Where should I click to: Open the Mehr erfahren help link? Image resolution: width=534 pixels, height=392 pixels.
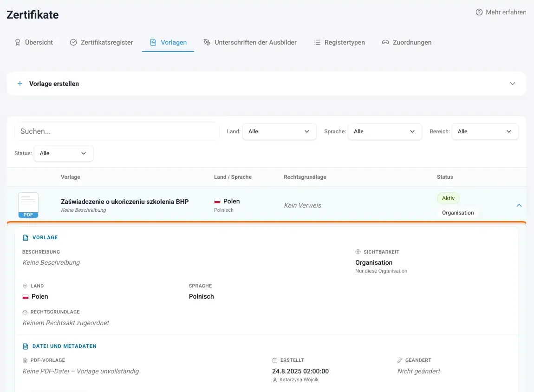pyautogui.click(x=501, y=12)
